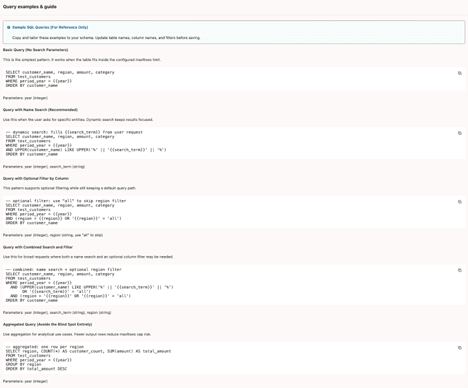
Task: Click the '-- combined: name search' comment line
Action: click(64, 269)
